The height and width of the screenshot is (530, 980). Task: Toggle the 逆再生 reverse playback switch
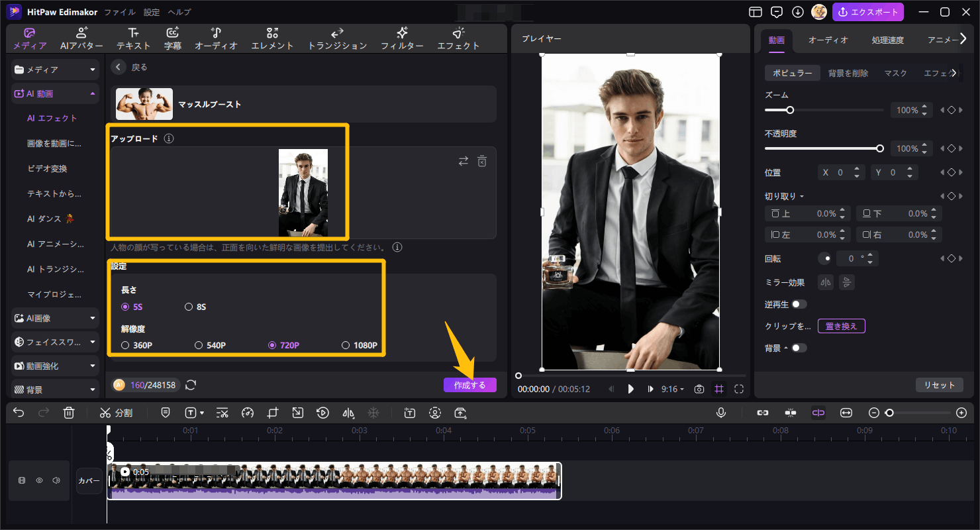pyautogui.click(x=799, y=304)
